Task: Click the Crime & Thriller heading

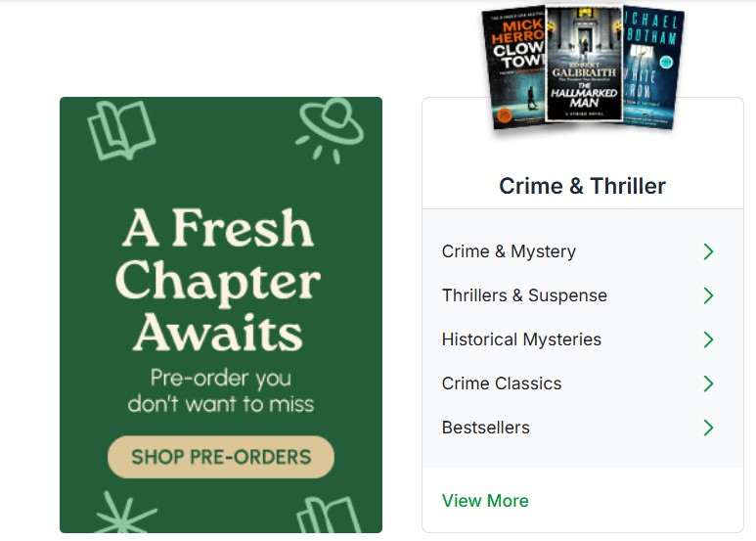Action: [x=583, y=186]
